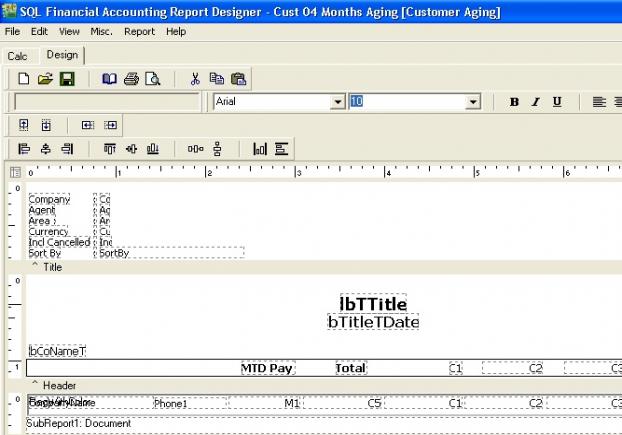The width and height of the screenshot is (622, 435).
Task: Align selected objects to left edges
Action: click(24, 149)
